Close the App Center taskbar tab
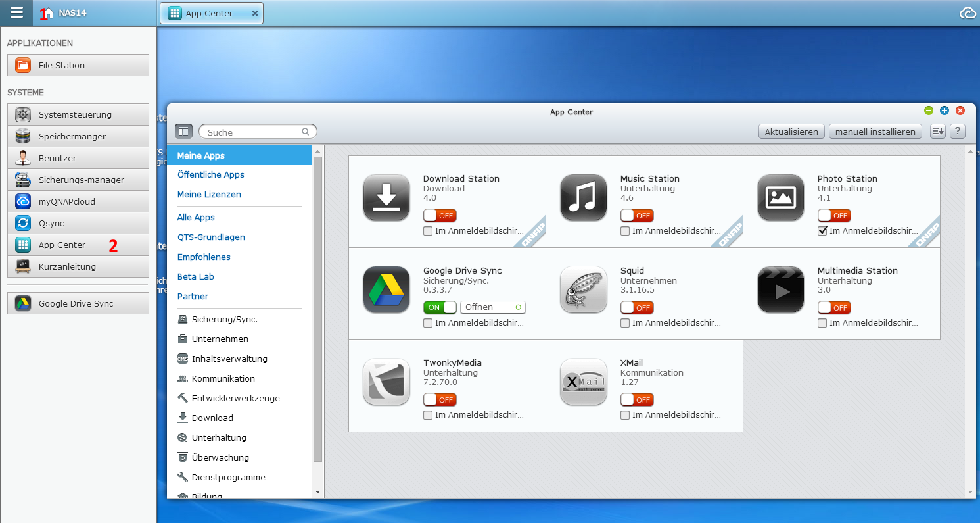 tap(255, 13)
